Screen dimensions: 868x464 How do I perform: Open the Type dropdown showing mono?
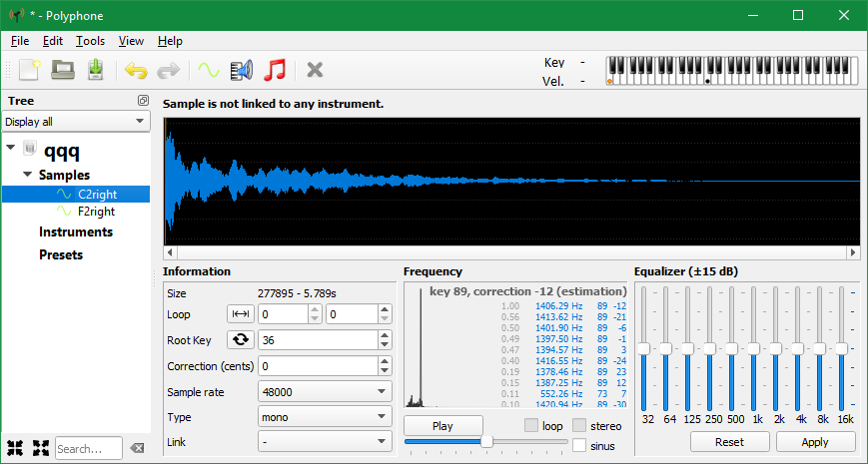coord(325,417)
